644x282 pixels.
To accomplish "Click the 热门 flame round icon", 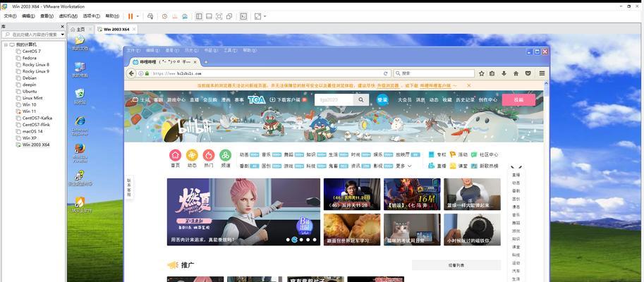I will coord(209,155).
